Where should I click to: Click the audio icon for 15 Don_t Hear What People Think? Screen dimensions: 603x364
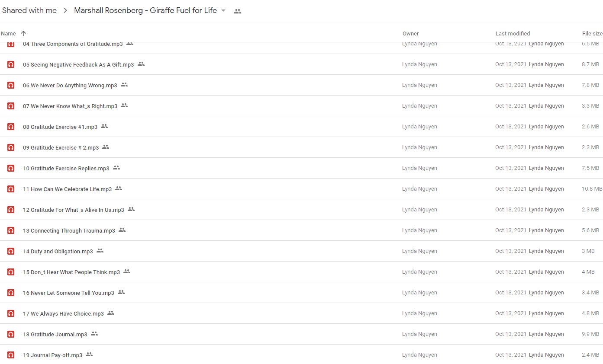tap(11, 272)
